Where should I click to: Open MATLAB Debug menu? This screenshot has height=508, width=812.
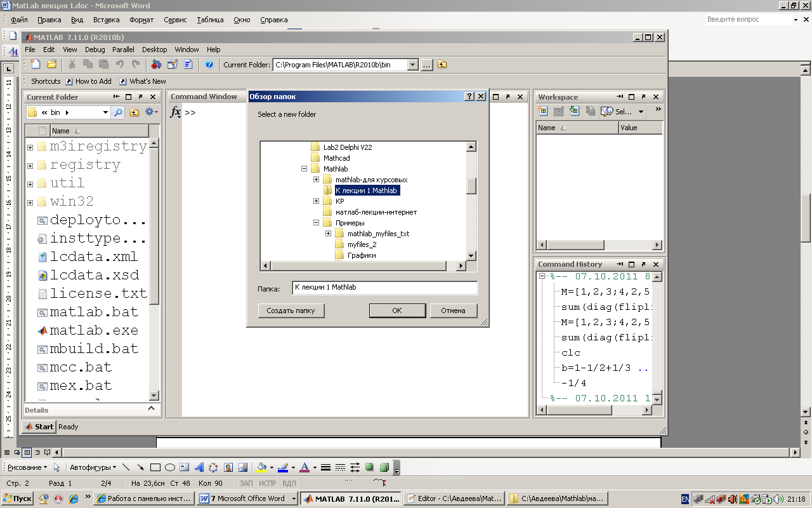pos(95,50)
